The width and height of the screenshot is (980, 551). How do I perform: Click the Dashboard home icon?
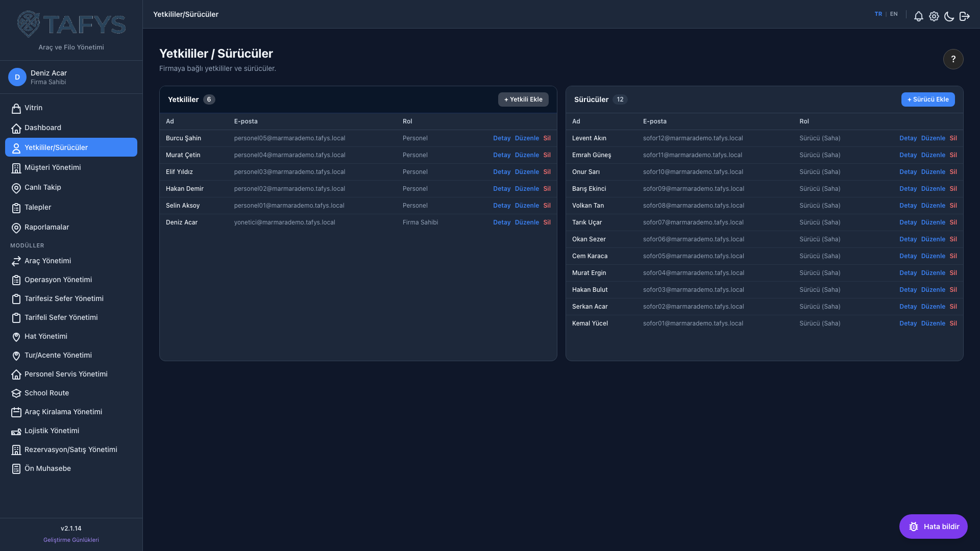tap(16, 128)
